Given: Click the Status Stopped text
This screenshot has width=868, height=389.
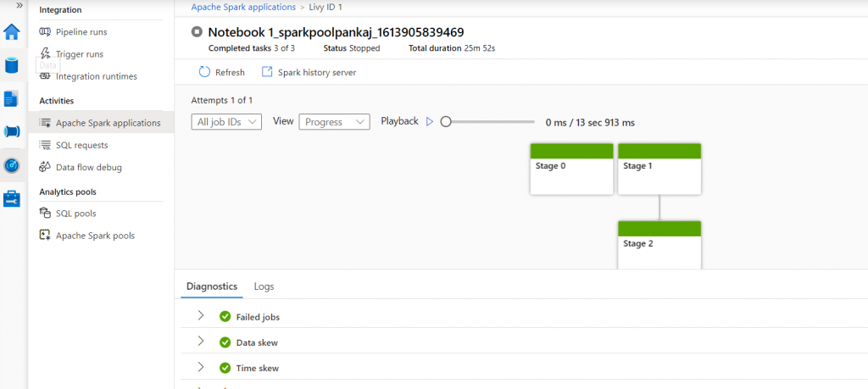Looking at the screenshot, I should click(x=352, y=48).
